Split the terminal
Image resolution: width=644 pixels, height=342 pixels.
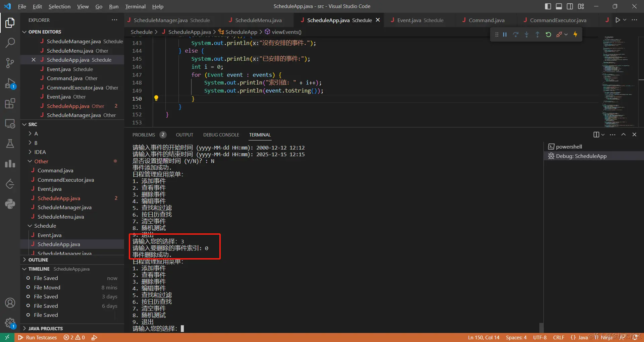[596, 134]
